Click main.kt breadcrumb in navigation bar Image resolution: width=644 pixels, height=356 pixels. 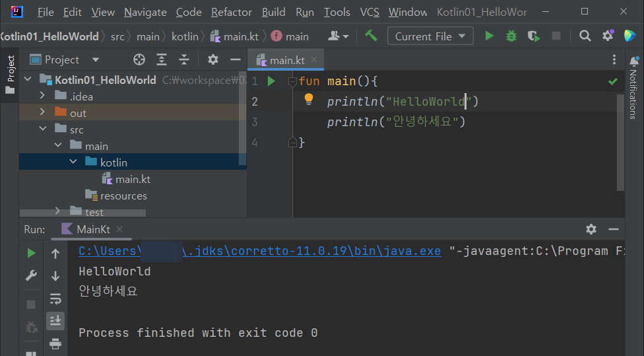[x=234, y=36]
